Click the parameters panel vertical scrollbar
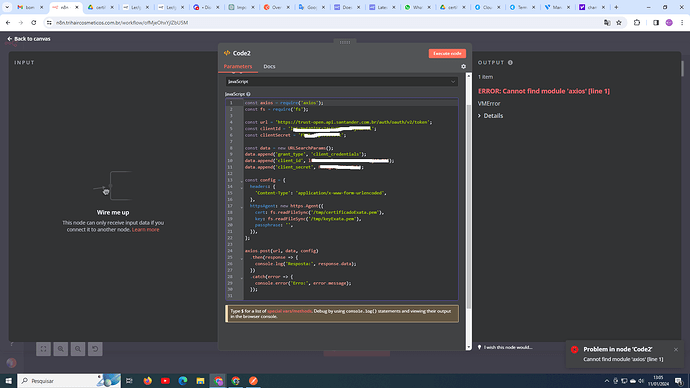The height and width of the screenshot is (388, 690). [x=469, y=192]
